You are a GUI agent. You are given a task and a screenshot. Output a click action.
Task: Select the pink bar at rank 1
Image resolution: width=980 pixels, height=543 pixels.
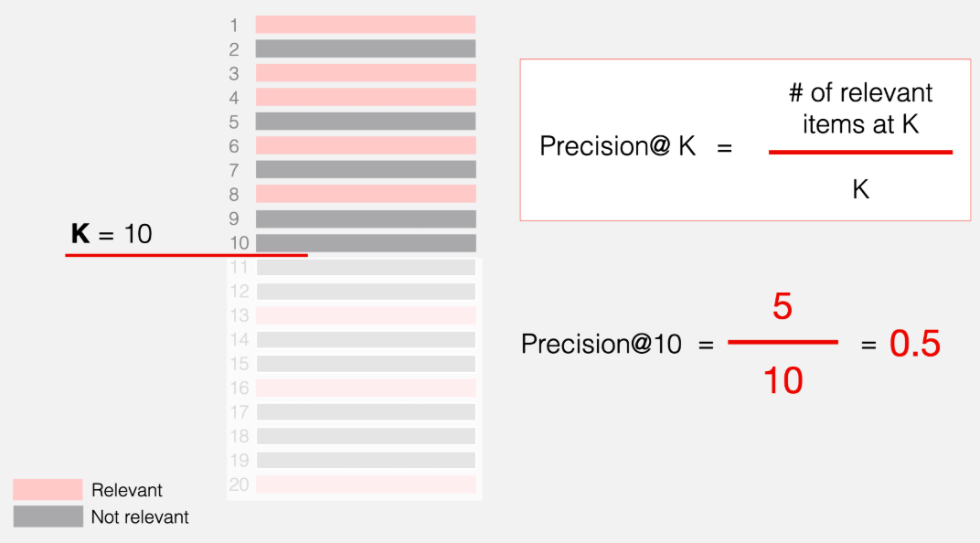pyautogui.click(x=366, y=25)
